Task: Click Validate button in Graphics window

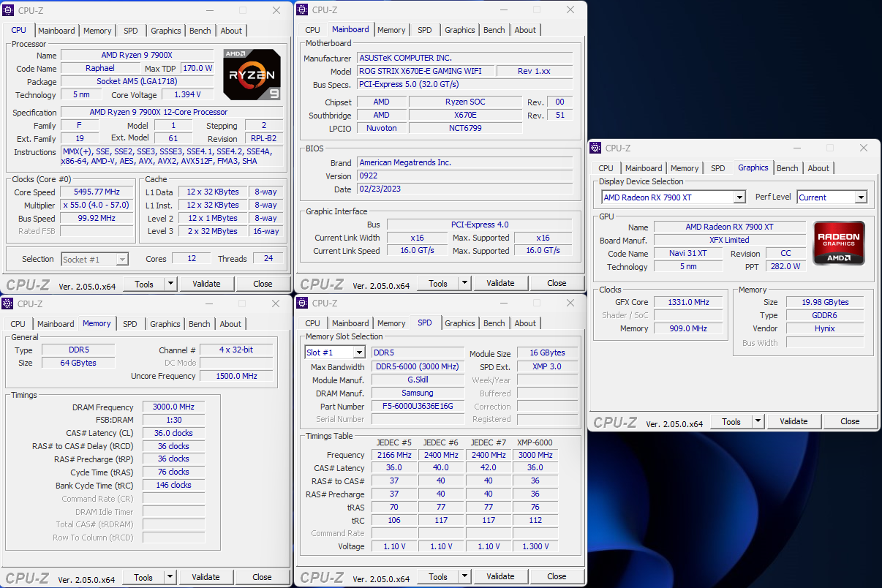Action: pos(794,421)
